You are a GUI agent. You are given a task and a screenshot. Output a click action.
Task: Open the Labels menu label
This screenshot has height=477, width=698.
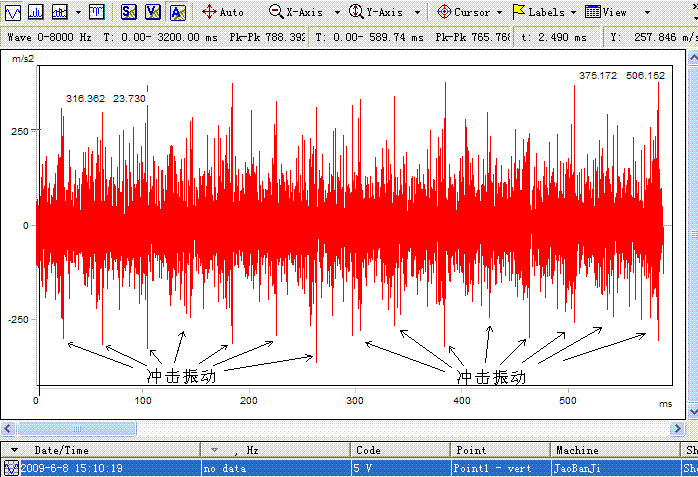click(547, 12)
